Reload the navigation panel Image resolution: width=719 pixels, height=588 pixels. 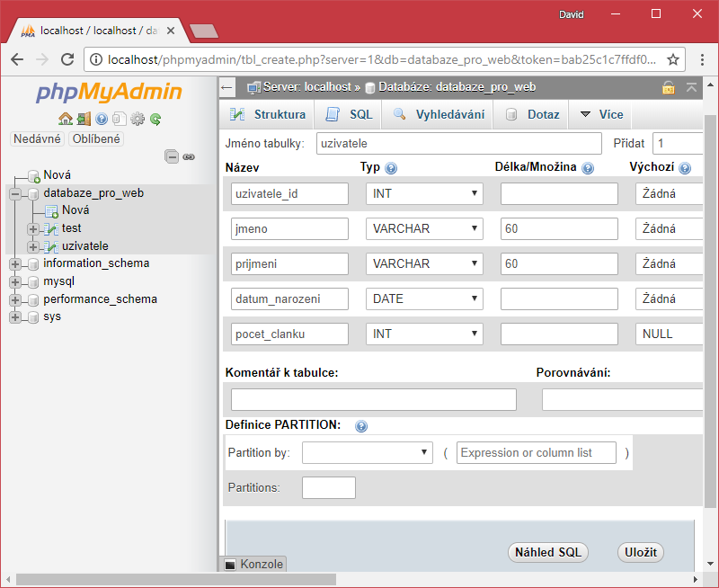(155, 118)
